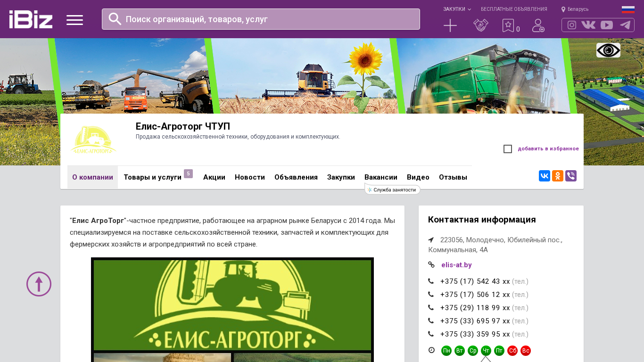Reveal phone number +375 (33) 359 95 xx

[x=475, y=334]
